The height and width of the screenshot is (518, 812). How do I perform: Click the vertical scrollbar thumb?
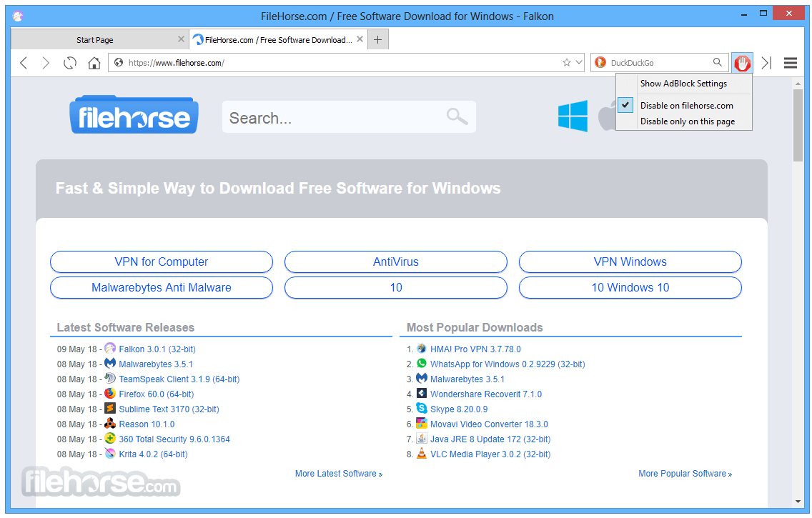[x=798, y=125]
